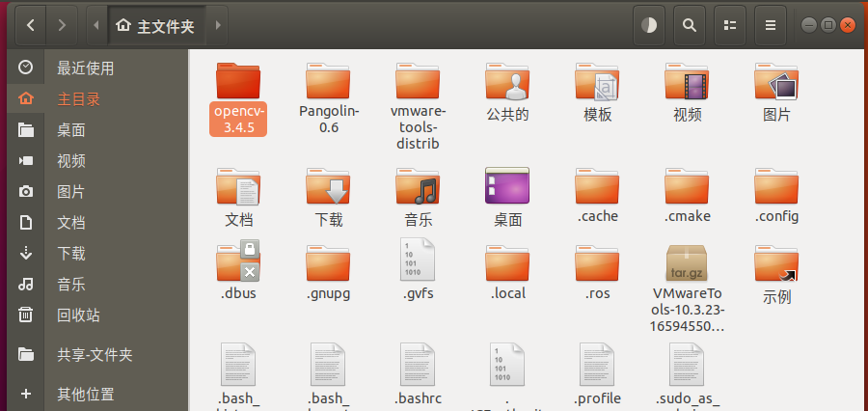Open 图片 in the sidebar
Image resolution: width=868 pixels, height=411 pixels.
click(x=98, y=192)
